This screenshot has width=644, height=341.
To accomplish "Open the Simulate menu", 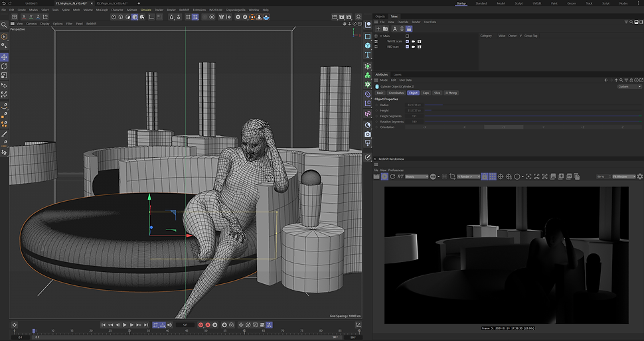I will [146, 10].
